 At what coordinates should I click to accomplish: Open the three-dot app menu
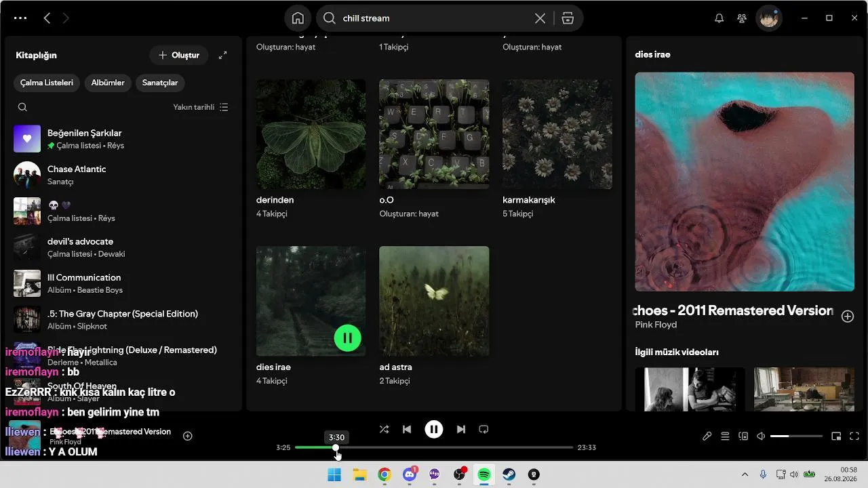20,18
